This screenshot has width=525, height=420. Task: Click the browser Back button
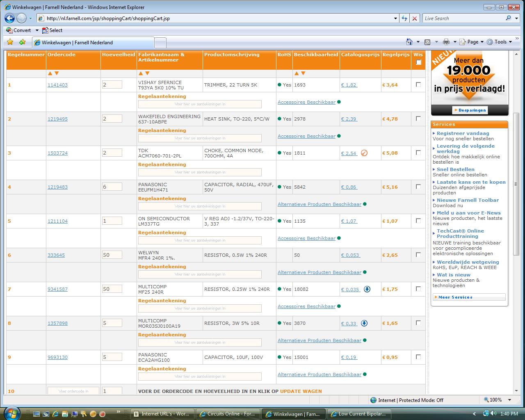[9, 18]
